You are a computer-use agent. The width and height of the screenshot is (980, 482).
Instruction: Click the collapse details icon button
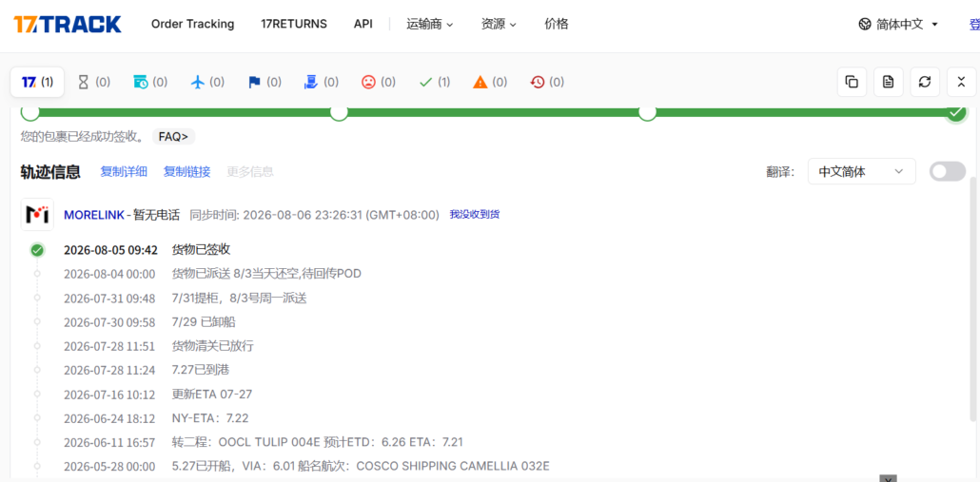tap(962, 82)
